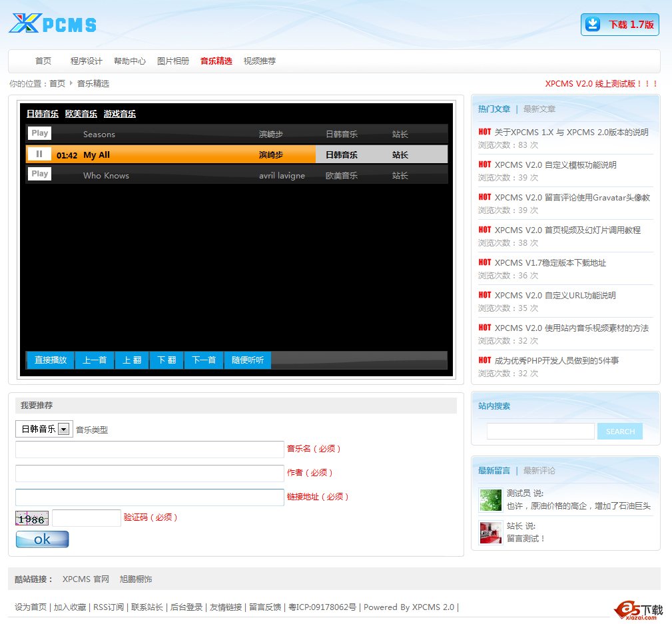Open article 首页视频及幻灯片调用教程
The height and width of the screenshot is (624, 672).
[x=568, y=230]
